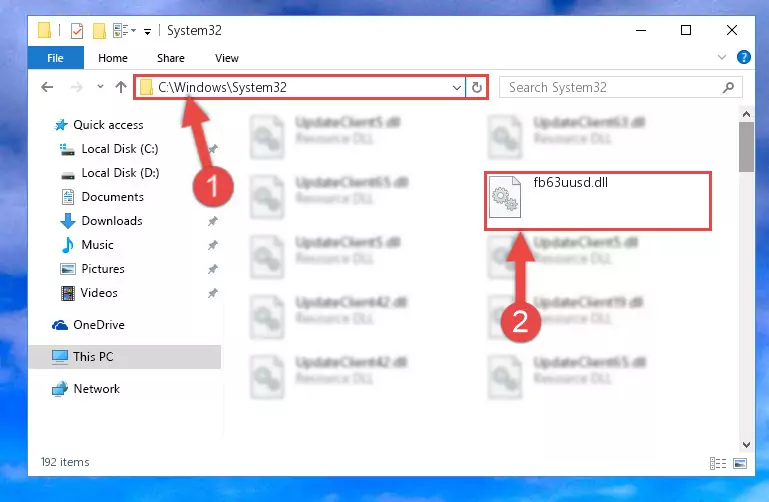Image resolution: width=769 pixels, height=502 pixels.
Task: Open Documents in the sidebar
Action: pos(112,197)
